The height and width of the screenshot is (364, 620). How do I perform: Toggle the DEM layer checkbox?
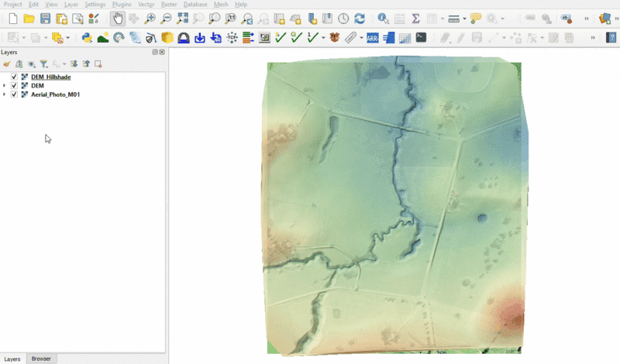point(14,86)
